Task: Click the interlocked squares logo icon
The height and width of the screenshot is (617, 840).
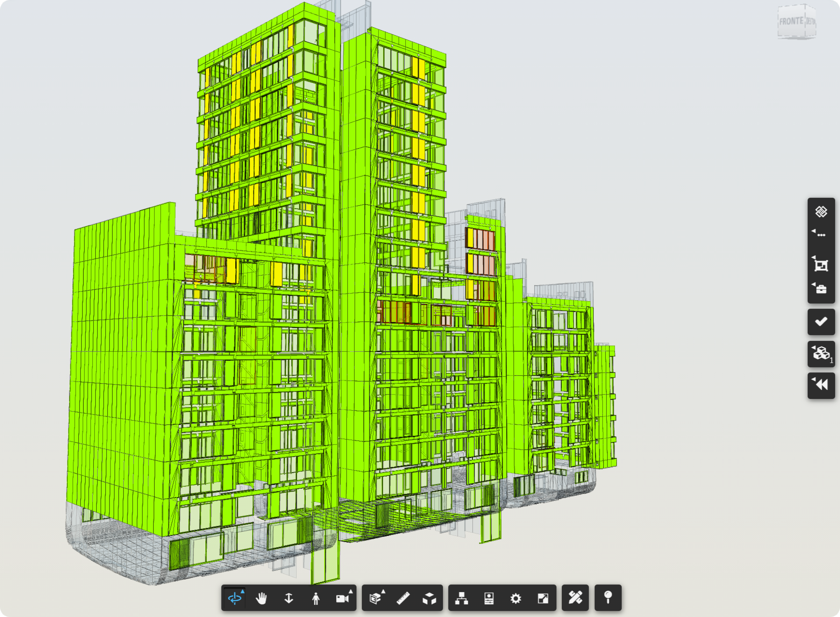Action: (821, 212)
